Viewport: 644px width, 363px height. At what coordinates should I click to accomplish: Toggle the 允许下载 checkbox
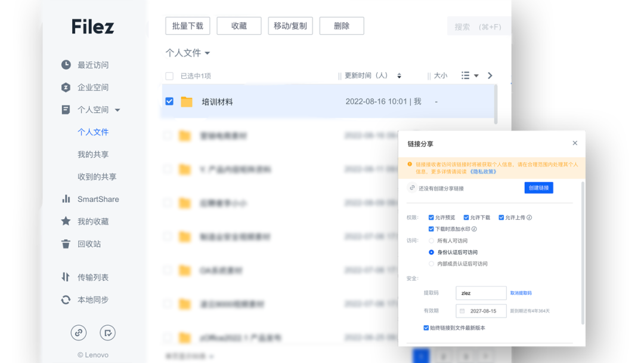tap(466, 217)
